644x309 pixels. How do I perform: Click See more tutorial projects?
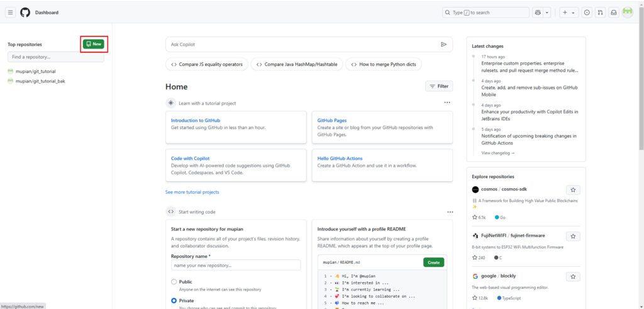(x=192, y=192)
